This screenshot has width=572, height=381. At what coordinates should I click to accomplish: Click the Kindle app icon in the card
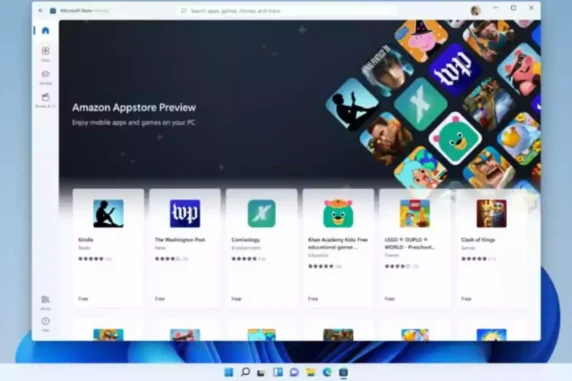point(108,213)
